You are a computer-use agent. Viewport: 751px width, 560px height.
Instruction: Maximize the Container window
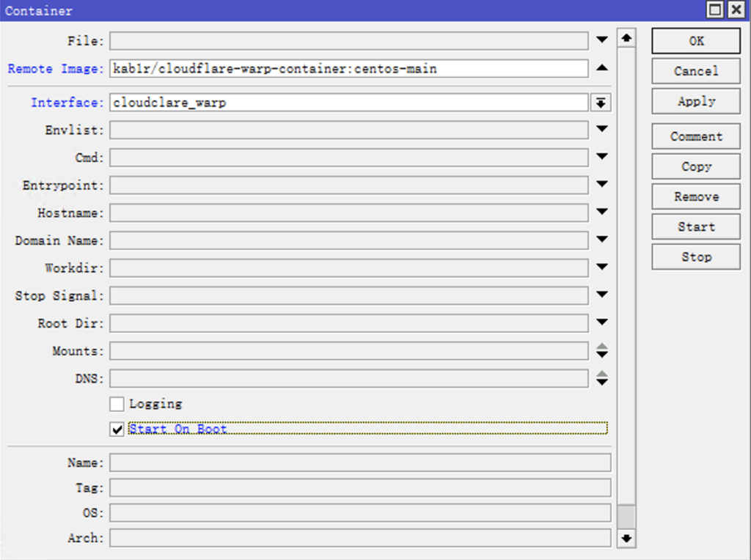pyautogui.click(x=714, y=10)
